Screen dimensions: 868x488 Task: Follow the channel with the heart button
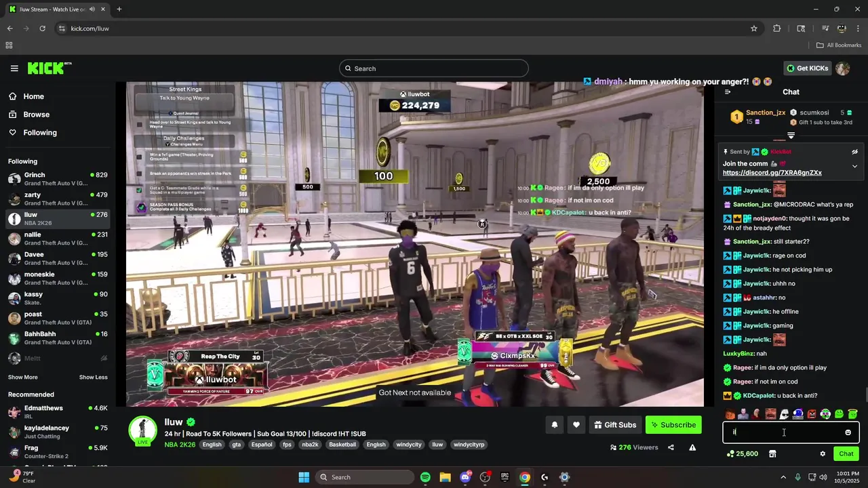[576, 425]
